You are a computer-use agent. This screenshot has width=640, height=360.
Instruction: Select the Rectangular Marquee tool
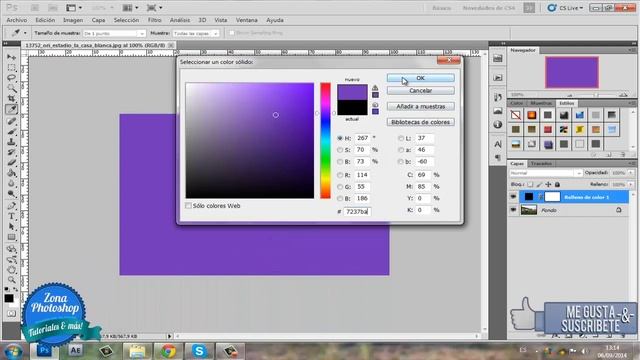pyautogui.click(x=11, y=68)
